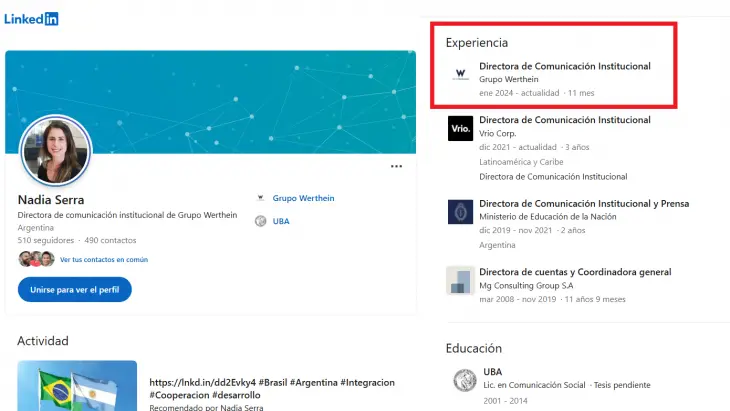Click the Mg Consulting Group placeholder logo
This screenshot has height=411, width=730.
pyautogui.click(x=460, y=280)
